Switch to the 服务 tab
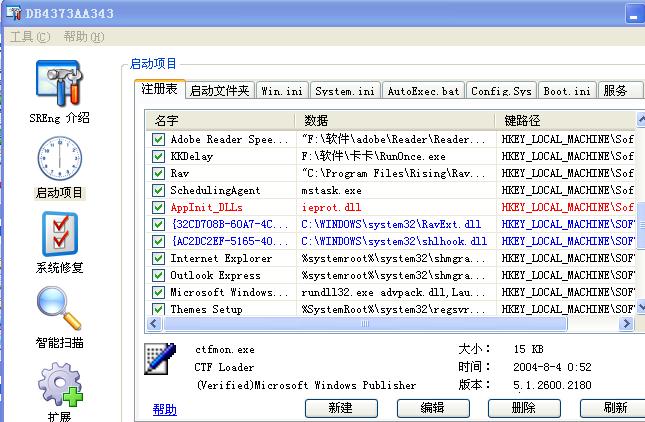The width and height of the screenshot is (645, 422). pyautogui.click(x=620, y=90)
